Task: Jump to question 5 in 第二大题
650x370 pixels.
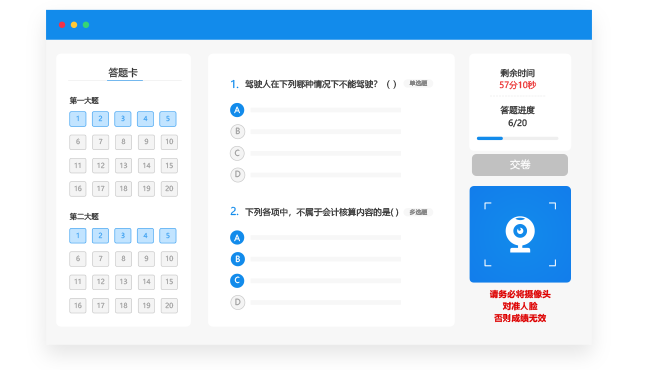Action: (168, 236)
